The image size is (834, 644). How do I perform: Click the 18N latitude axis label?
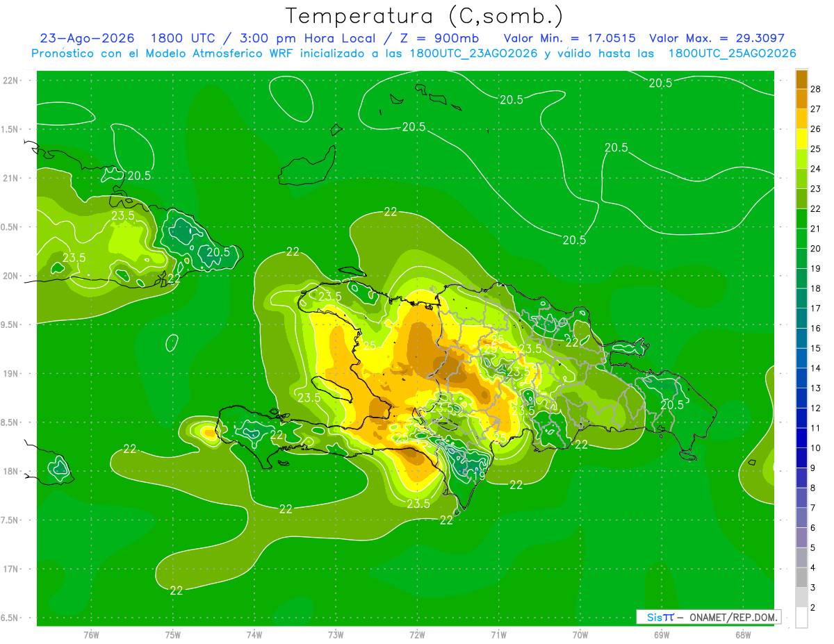(x=10, y=471)
